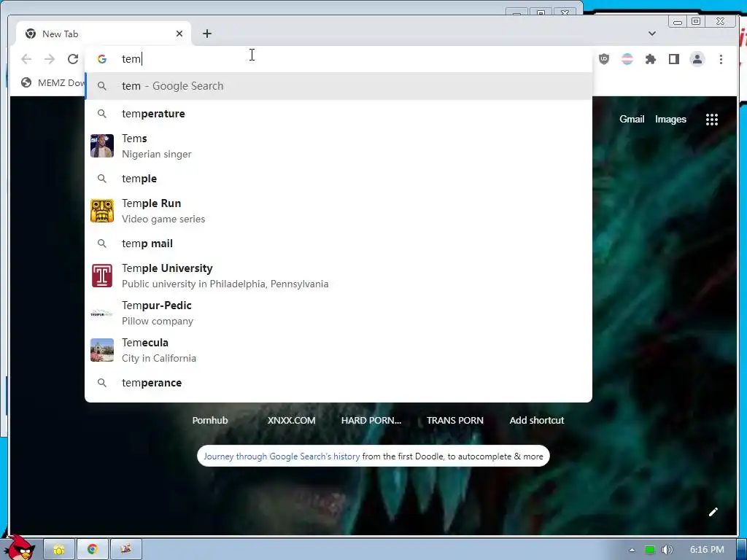Open the Extensions puzzle-piece menu

click(650, 59)
